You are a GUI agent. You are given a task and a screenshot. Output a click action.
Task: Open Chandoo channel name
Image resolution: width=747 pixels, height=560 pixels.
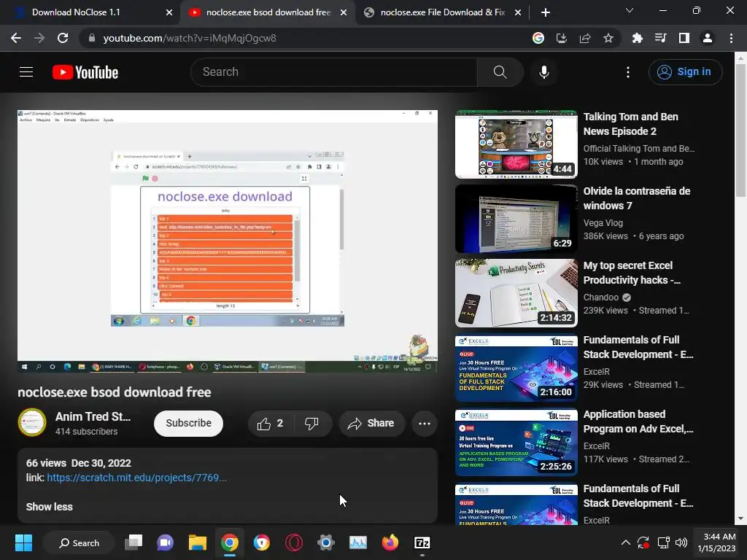pyautogui.click(x=601, y=297)
